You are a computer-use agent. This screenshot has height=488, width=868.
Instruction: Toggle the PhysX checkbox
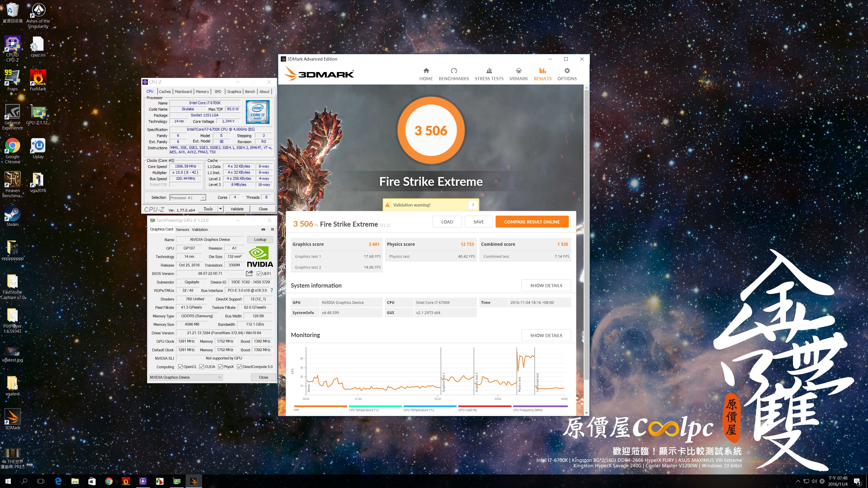click(x=220, y=367)
